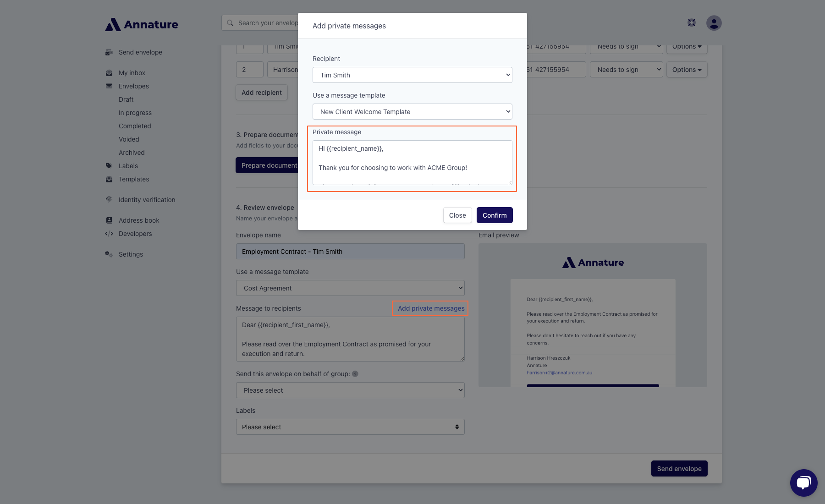
Task: Click the Add private messages link
Action: [x=431, y=308]
